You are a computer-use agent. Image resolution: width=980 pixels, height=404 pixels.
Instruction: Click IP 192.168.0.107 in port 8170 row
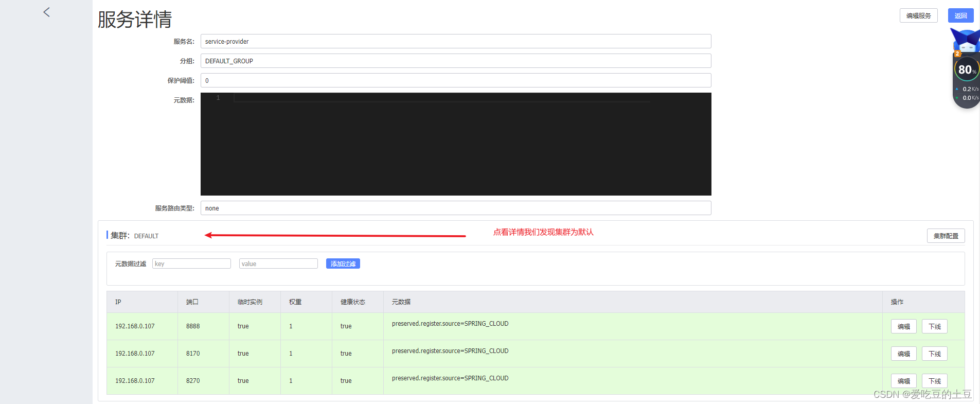(135, 354)
